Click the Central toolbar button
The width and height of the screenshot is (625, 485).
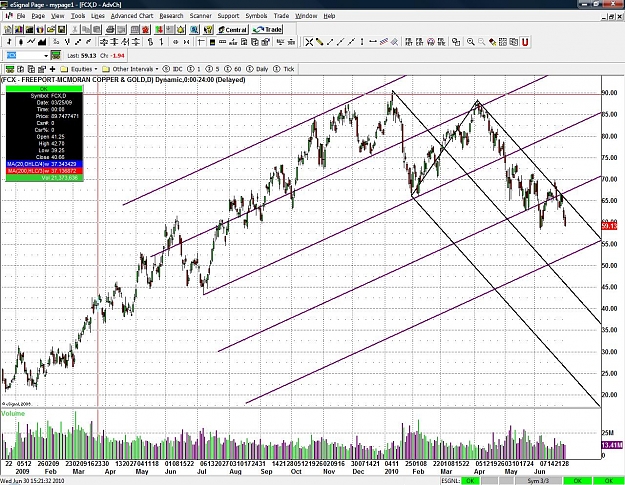[232, 29]
